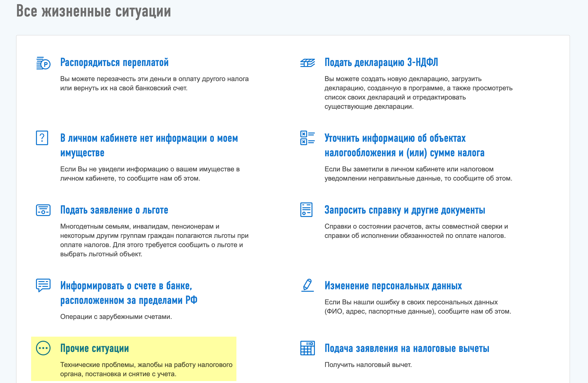Go to 'Запросить справку и другие документы'

[405, 210]
